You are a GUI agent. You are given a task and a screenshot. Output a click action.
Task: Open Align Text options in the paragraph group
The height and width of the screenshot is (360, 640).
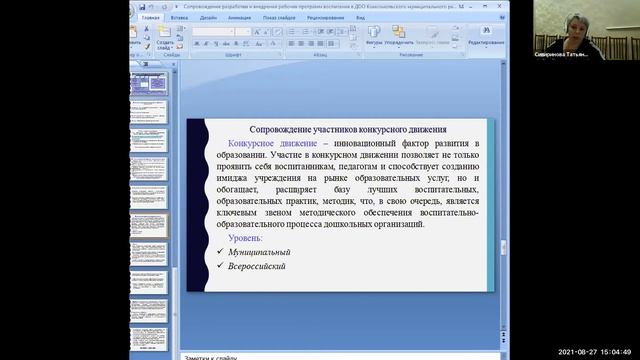pyautogui.click(x=353, y=37)
